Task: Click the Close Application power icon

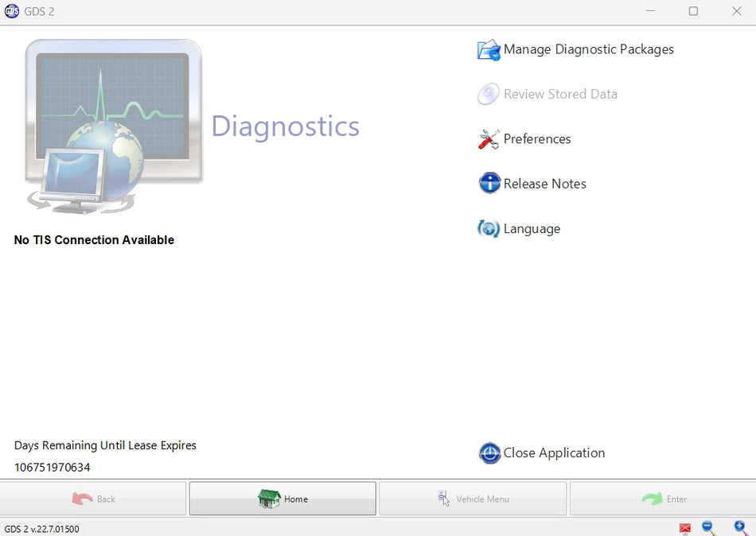Action: (489, 453)
